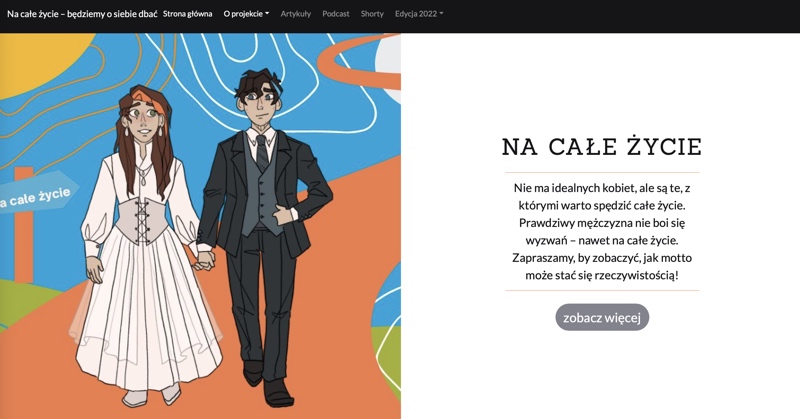Click the illustrated bride in white dress

pos(145,245)
